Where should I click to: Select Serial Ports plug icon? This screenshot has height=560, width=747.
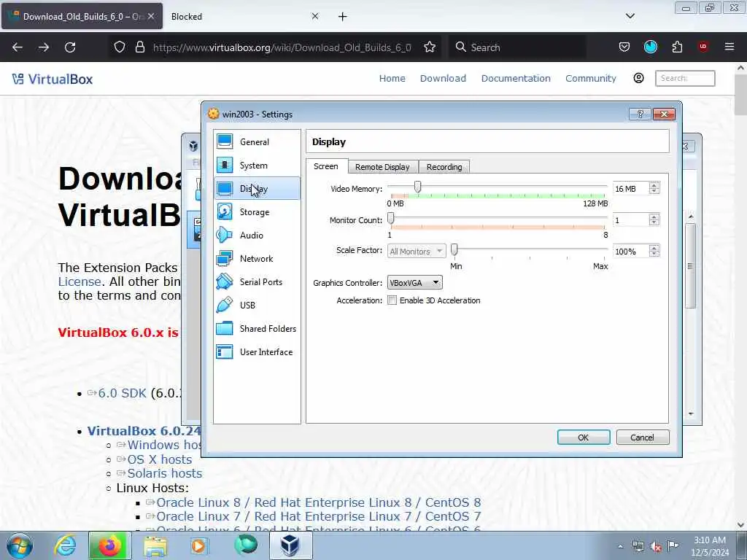(x=225, y=281)
